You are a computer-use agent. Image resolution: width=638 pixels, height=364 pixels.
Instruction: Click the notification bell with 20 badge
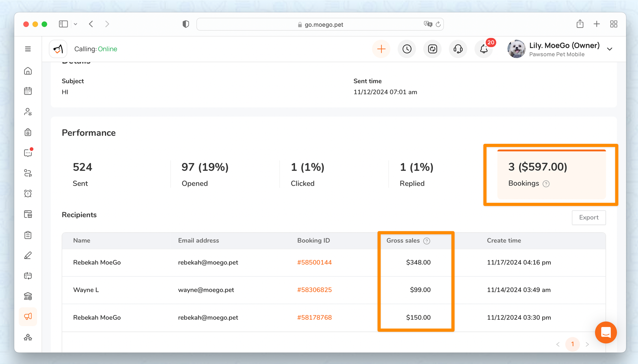tap(484, 49)
